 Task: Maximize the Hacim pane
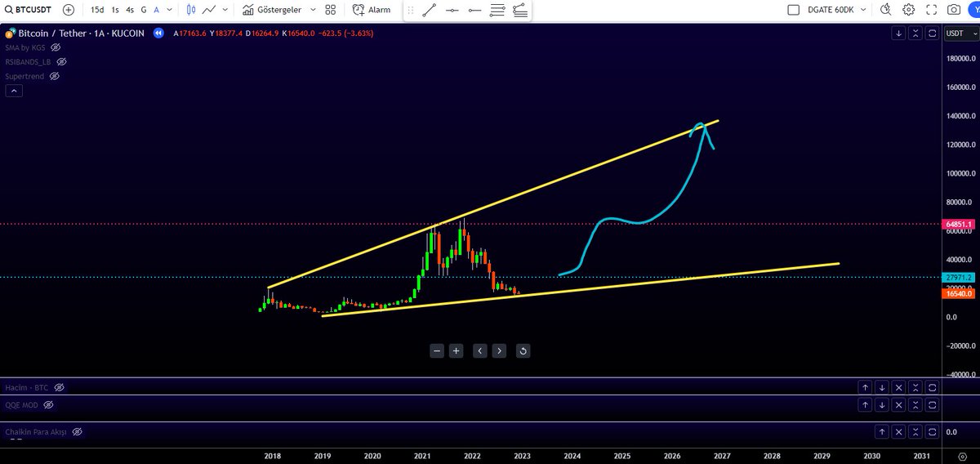click(x=933, y=387)
